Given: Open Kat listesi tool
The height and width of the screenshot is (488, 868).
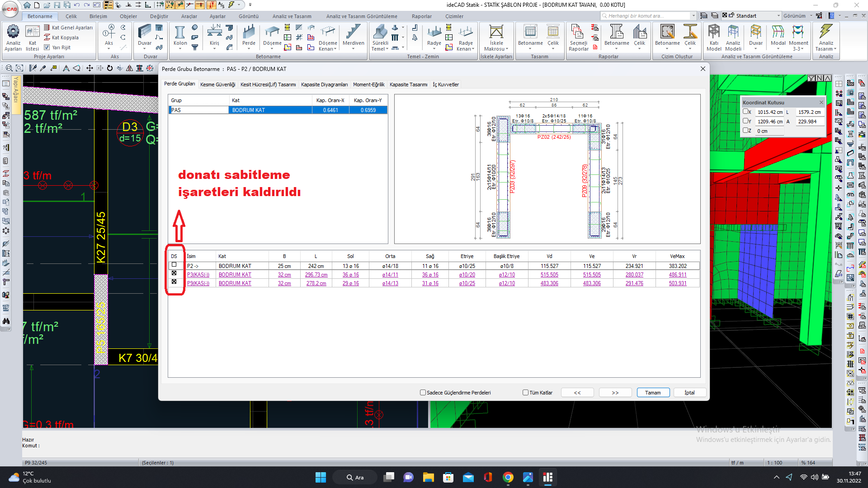Looking at the screenshot, I should [x=32, y=37].
